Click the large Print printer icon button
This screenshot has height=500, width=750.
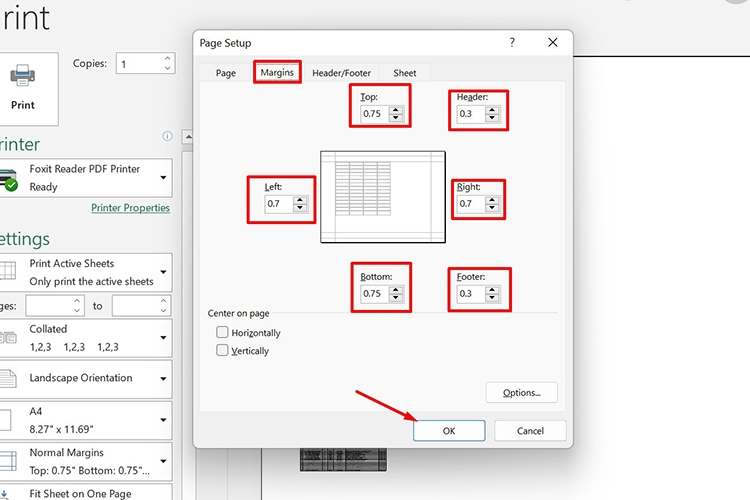point(23,87)
